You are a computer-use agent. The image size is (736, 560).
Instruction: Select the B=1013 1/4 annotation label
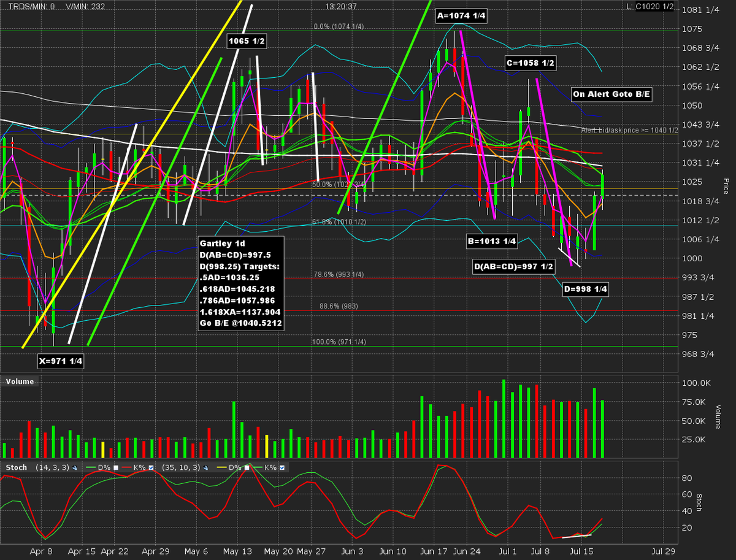pos(492,242)
